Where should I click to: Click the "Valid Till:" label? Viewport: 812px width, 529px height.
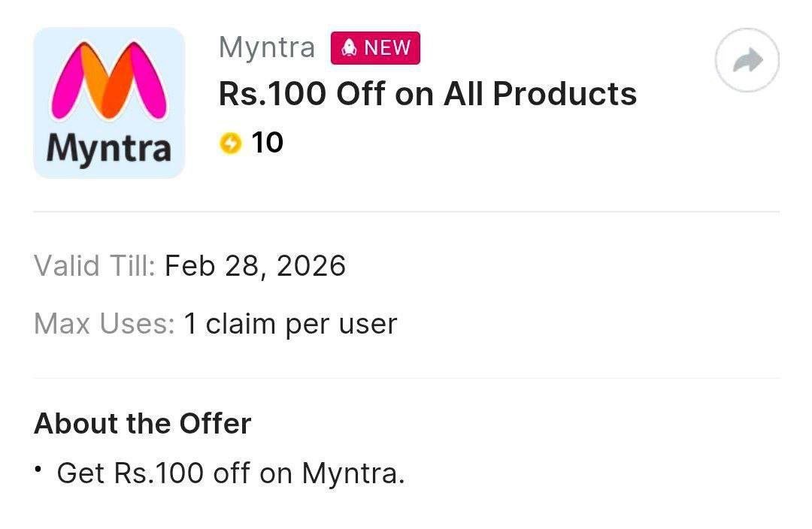(x=95, y=266)
